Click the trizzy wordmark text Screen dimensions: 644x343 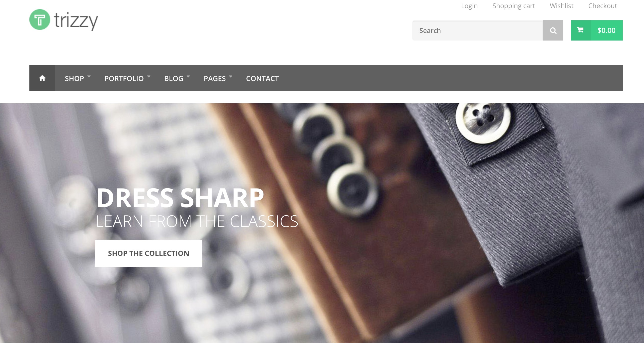click(76, 21)
